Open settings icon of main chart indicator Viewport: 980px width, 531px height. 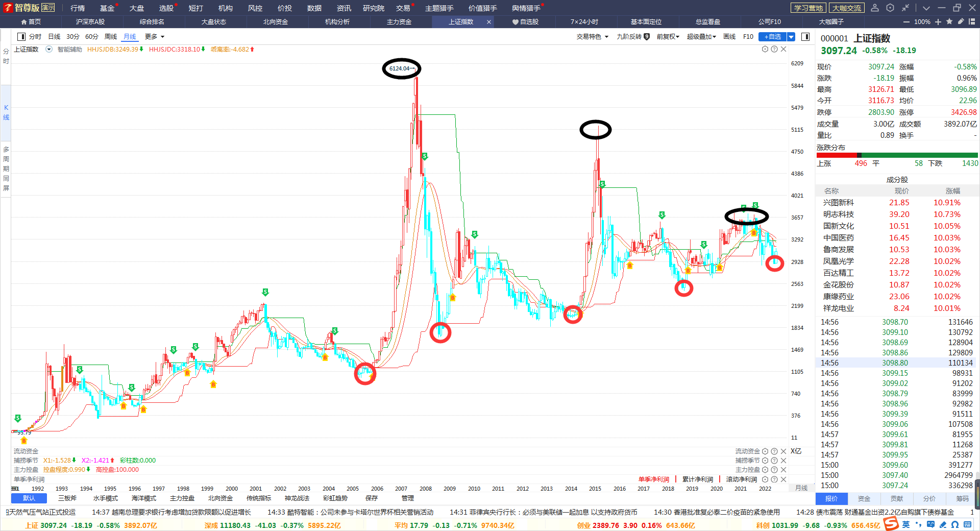(765, 49)
